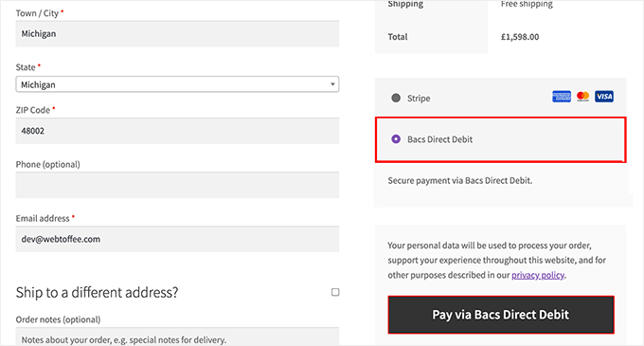Click the Ship to a different address heading

pos(97,293)
